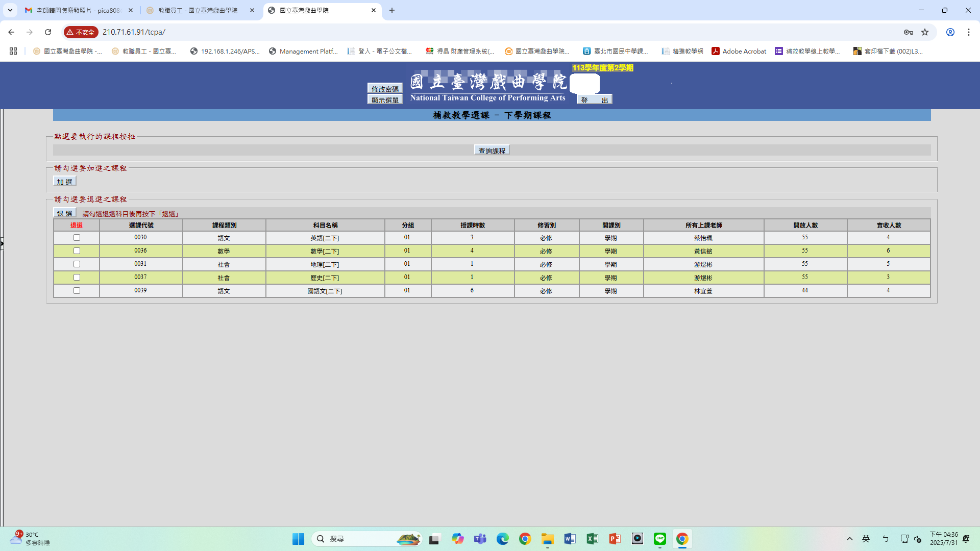
Task: Open saved passwords key icon
Action: pyautogui.click(x=909, y=32)
